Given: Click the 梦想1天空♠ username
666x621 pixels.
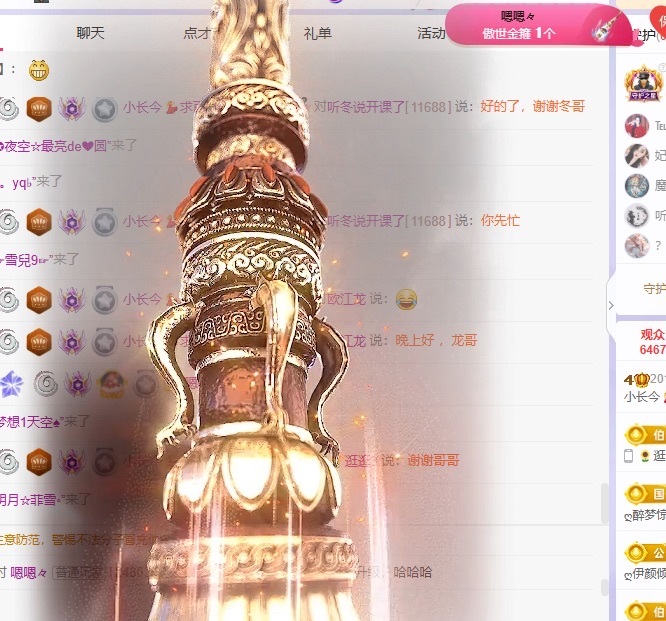Looking at the screenshot, I should tap(30, 422).
